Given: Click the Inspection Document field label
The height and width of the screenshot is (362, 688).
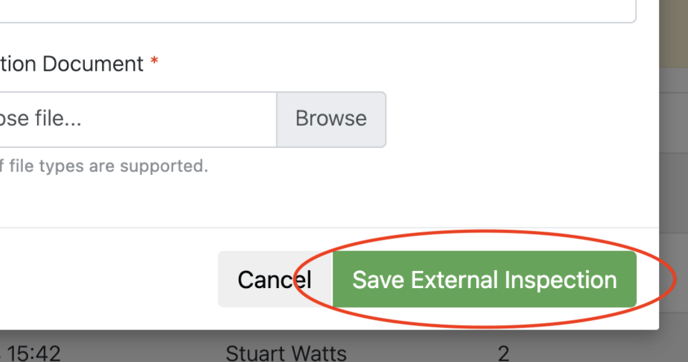Looking at the screenshot, I should pyautogui.click(x=72, y=64).
